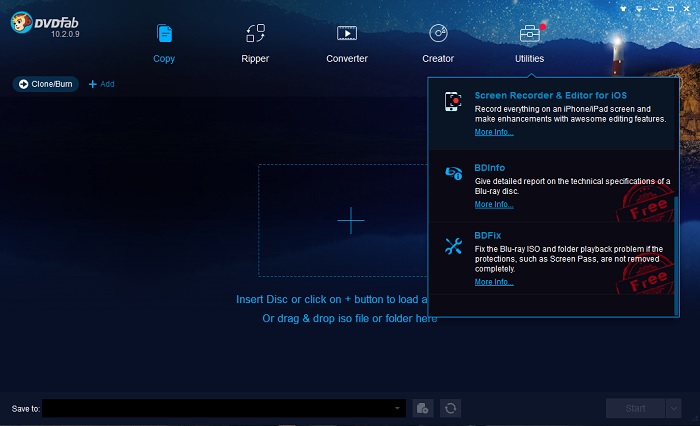Switch to the Utilities tab label
The image size is (700, 426).
pos(529,58)
